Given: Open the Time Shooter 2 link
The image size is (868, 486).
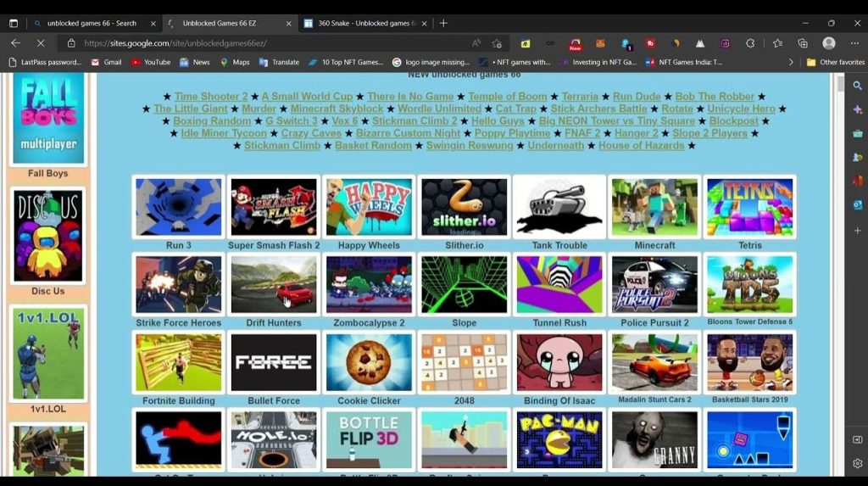Looking at the screenshot, I should tap(211, 97).
